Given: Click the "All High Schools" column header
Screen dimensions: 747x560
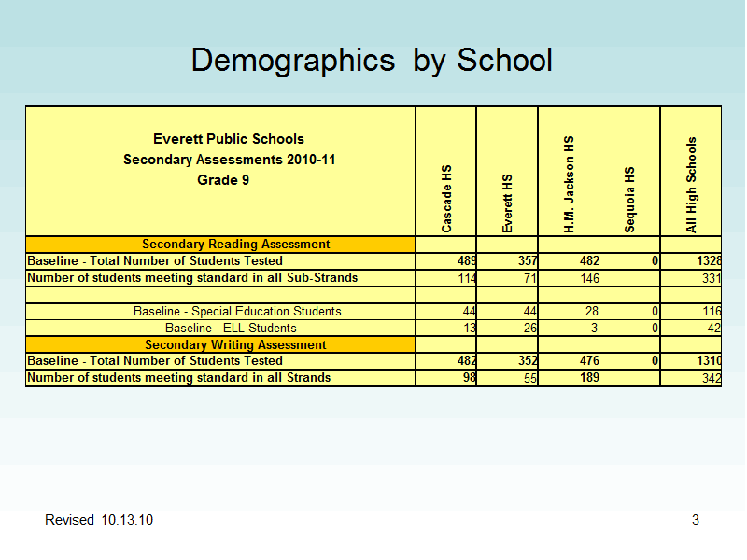Looking at the screenshot, I should pyautogui.click(x=691, y=185).
